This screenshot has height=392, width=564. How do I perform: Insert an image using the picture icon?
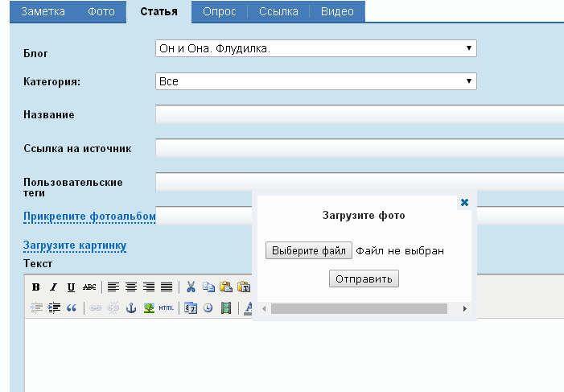click(x=149, y=307)
